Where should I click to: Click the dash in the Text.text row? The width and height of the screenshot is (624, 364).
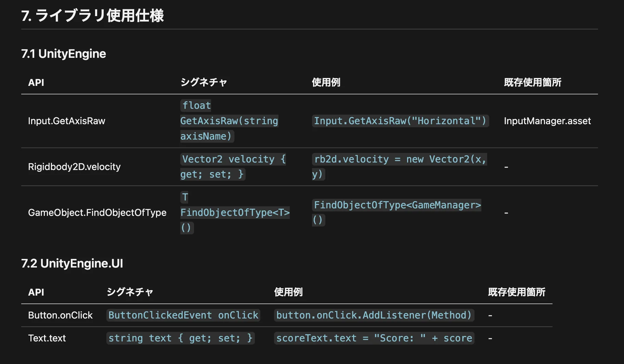490,338
